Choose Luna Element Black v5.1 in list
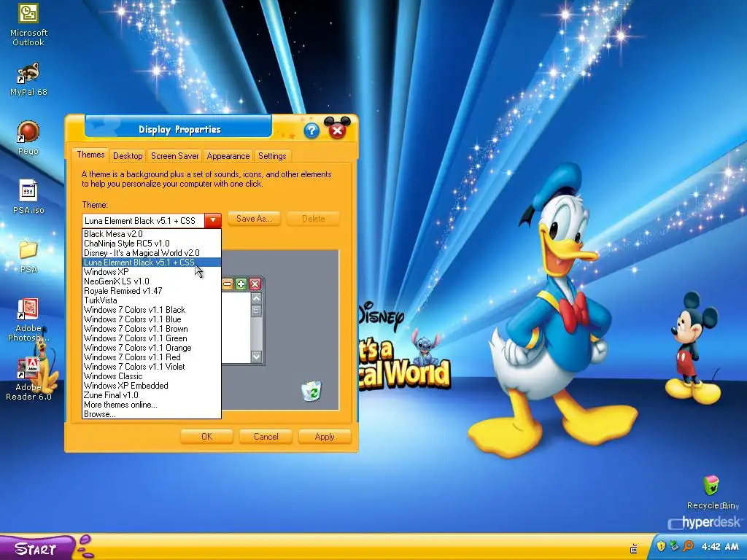747x560 pixels. coord(152,262)
